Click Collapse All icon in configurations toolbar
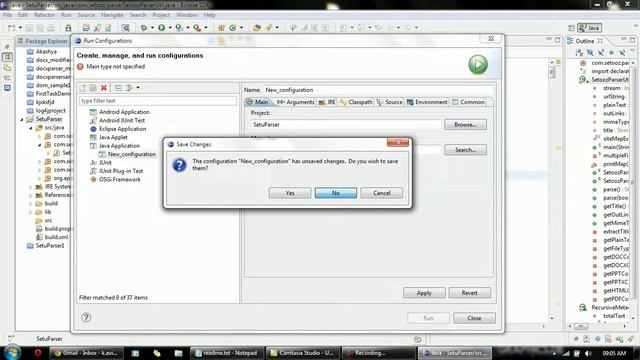This screenshot has height=360, width=640. [x=118, y=88]
